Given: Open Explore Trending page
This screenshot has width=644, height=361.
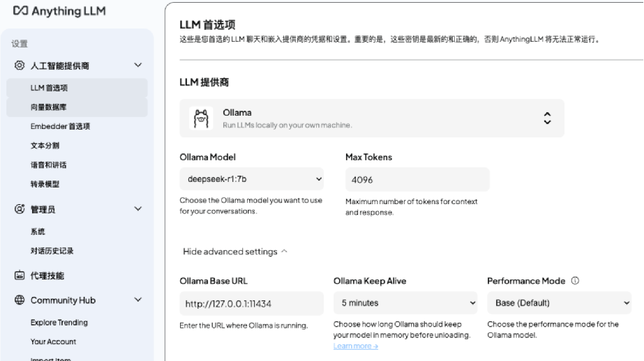Looking at the screenshot, I should click(59, 323).
